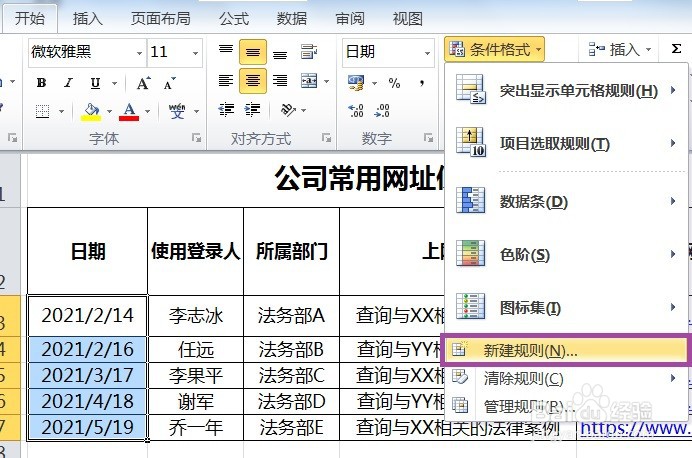This screenshot has height=458, width=692.
Task: Switch to 视图 ribbon tab
Action: click(407, 19)
